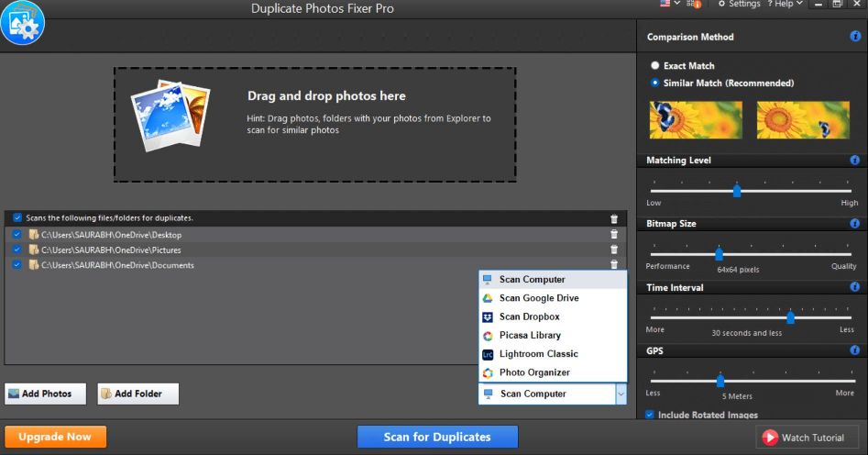868x455 pixels.
Task: Choose Scan Google Drive from list
Action: pyautogui.click(x=538, y=298)
